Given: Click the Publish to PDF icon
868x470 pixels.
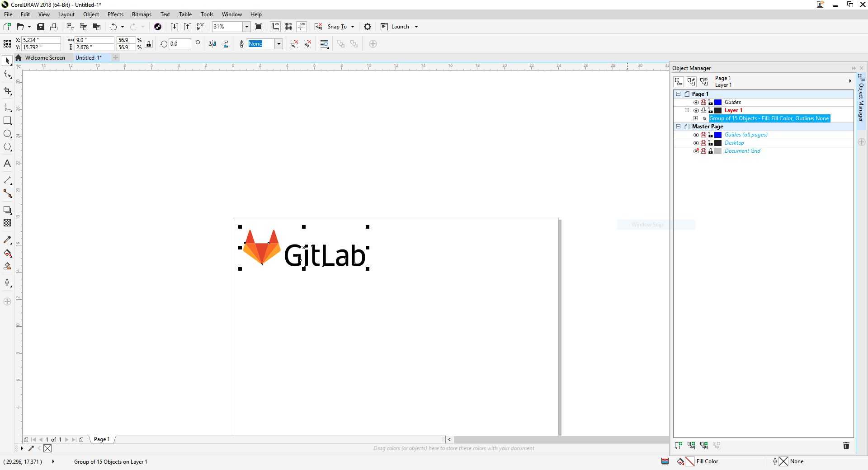Looking at the screenshot, I should (x=200, y=27).
